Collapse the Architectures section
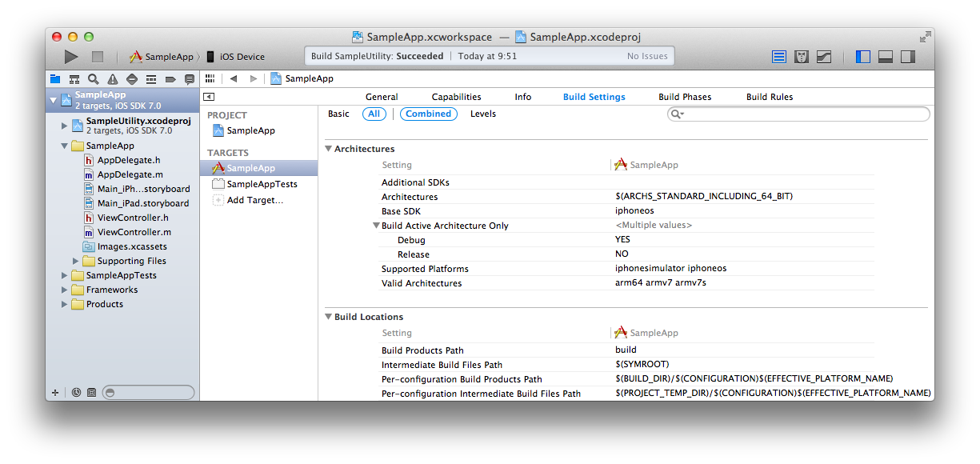 [328, 149]
